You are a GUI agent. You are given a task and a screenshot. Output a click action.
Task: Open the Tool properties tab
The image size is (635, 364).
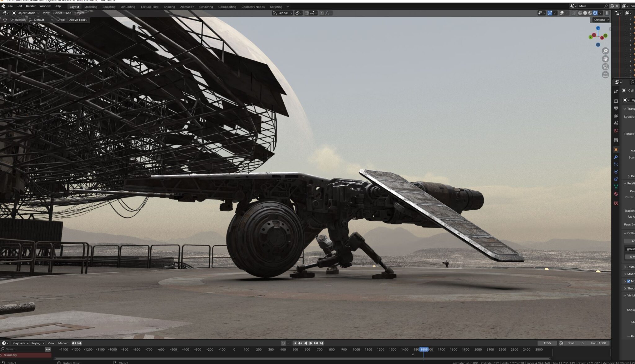pyautogui.click(x=616, y=91)
